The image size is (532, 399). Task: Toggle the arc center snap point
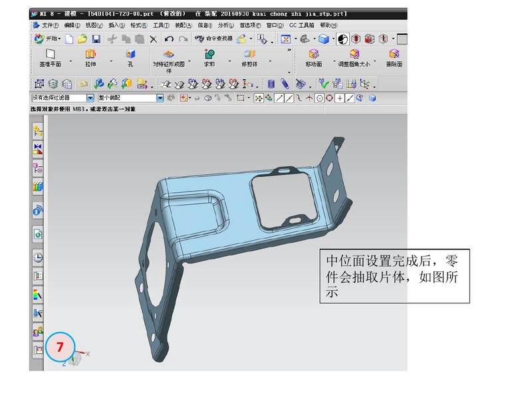(x=319, y=98)
